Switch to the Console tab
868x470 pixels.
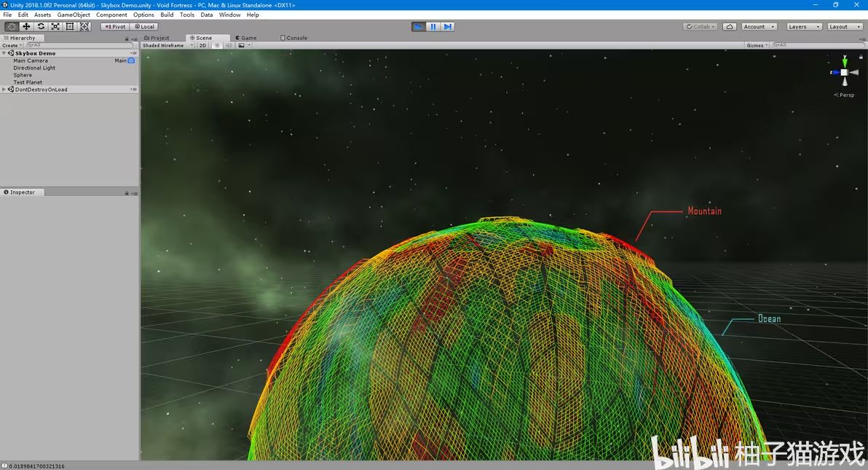click(x=294, y=38)
